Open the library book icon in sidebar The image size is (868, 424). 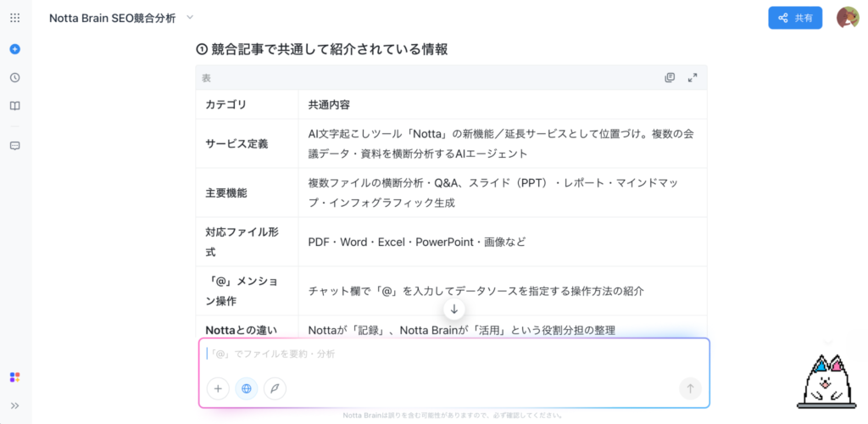coord(15,106)
